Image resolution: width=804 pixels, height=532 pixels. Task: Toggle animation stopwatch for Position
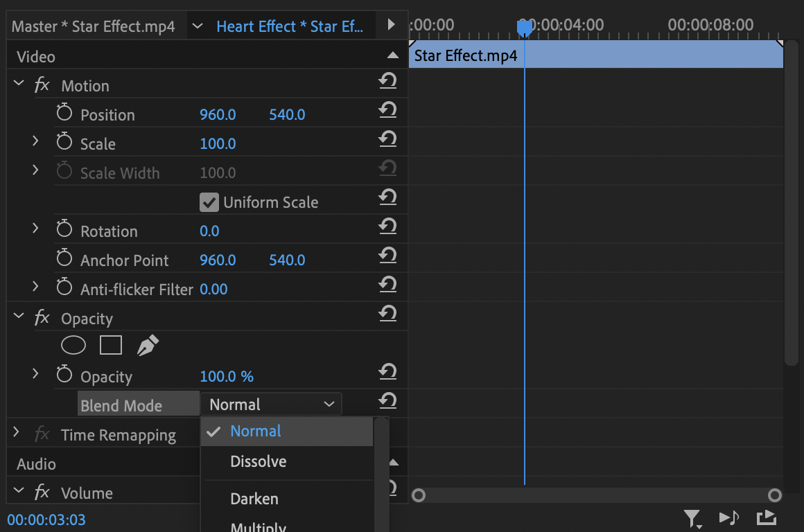pyautogui.click(x=64, y=114)
